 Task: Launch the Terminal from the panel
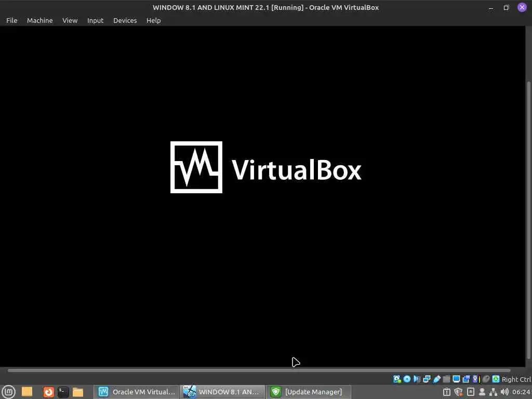tap(63, 392)
